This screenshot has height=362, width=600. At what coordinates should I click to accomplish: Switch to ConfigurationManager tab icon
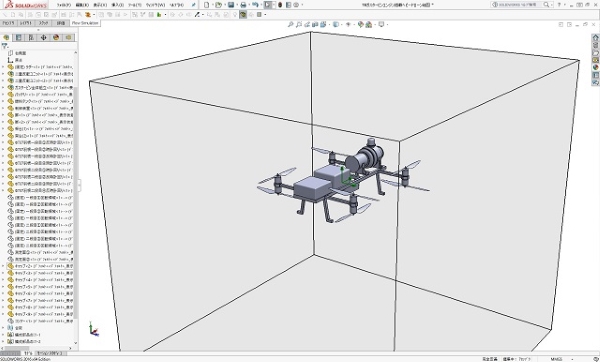tap(31, 38)
